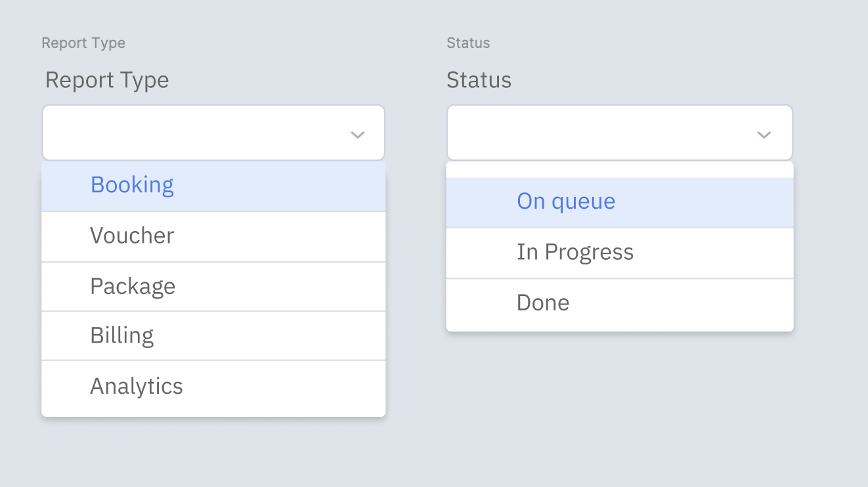Click the large Status field label

click(479, 80)
